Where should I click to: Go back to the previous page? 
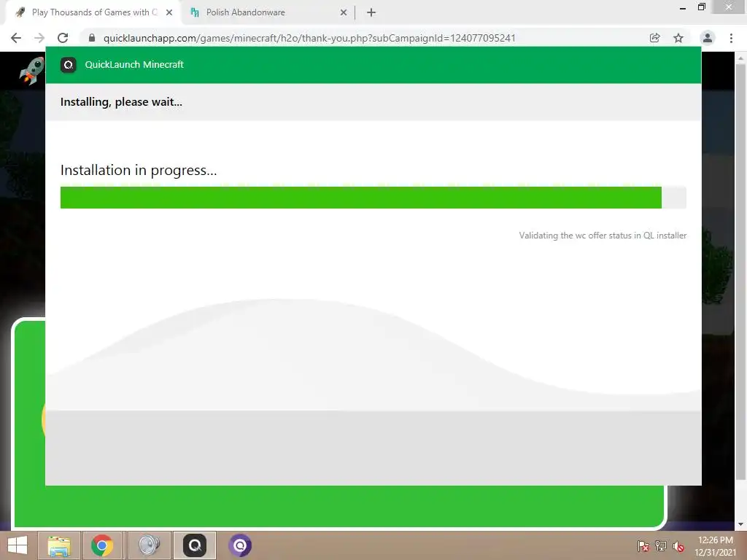(x=16, y=38)
